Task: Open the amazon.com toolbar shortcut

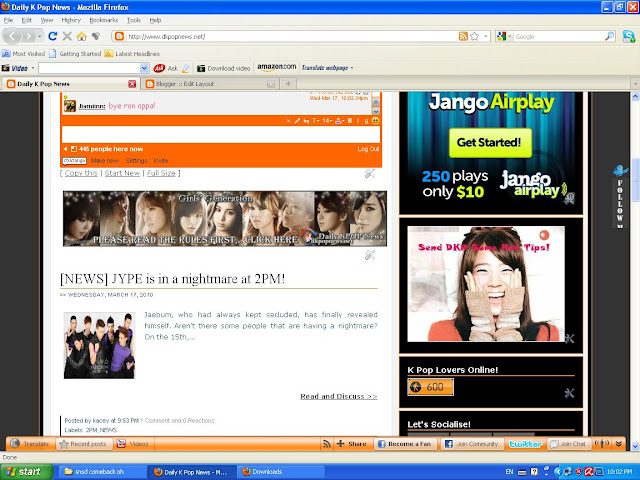Action: (x=277, y=67)
